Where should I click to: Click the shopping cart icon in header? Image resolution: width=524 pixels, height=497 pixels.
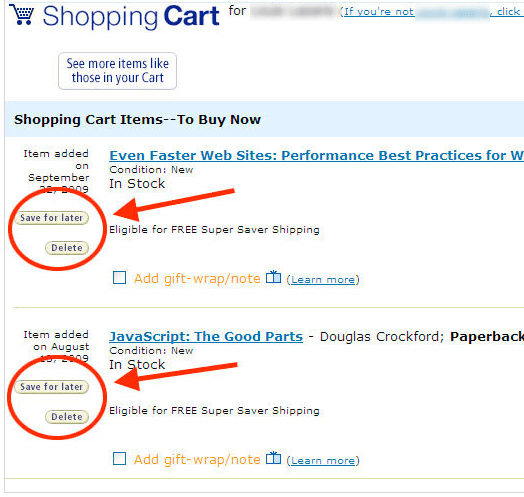(x=21, y=15)
